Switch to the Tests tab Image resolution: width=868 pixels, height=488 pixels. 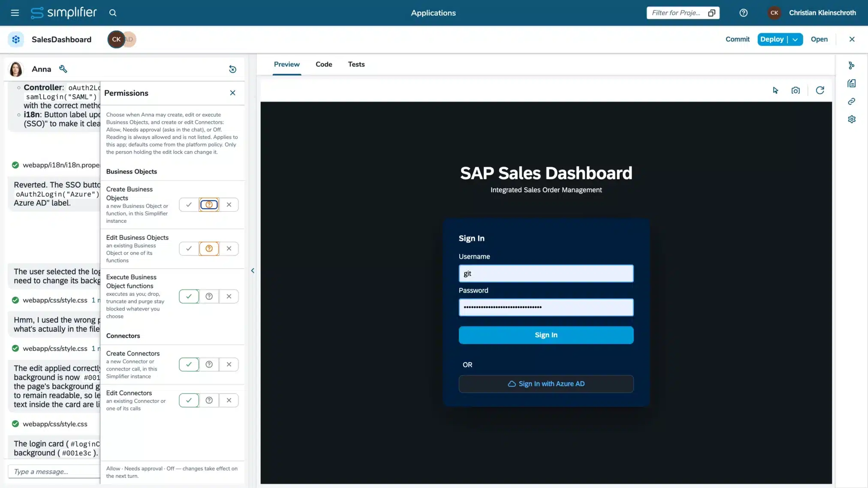coord(356,64)
